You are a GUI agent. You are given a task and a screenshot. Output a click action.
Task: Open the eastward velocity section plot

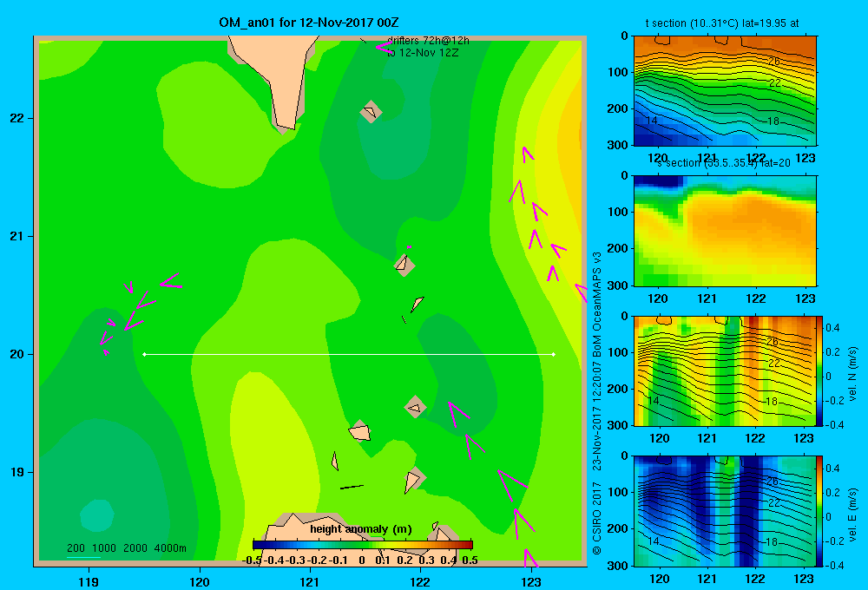click(725, 511)
